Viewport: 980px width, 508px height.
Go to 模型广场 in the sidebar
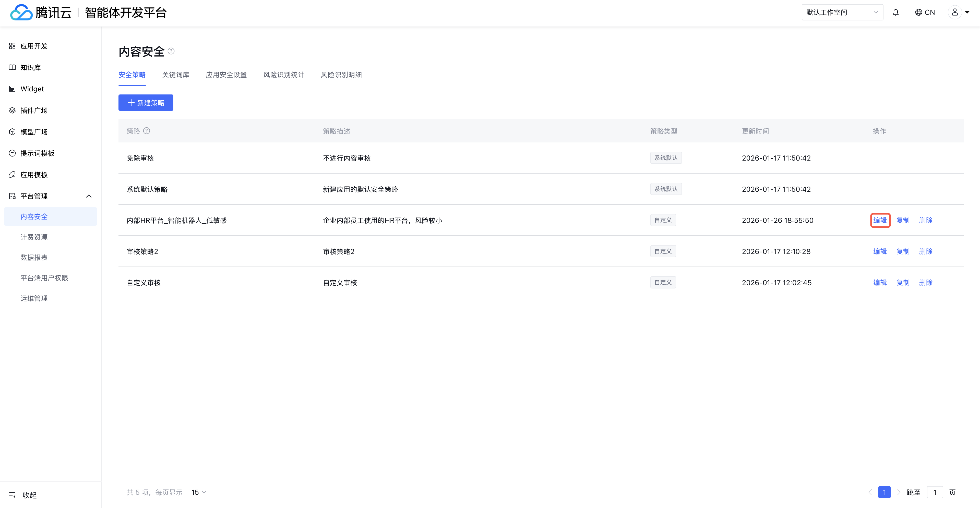34,131
